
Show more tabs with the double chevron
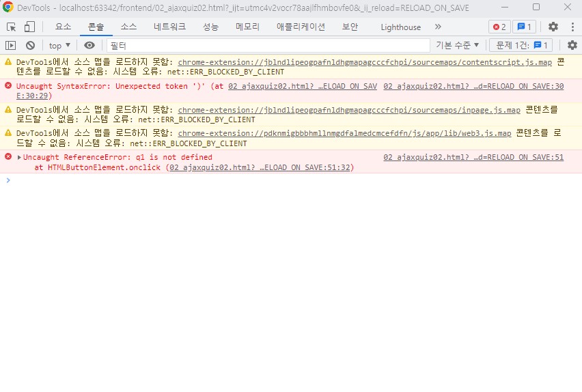point(438,27)
